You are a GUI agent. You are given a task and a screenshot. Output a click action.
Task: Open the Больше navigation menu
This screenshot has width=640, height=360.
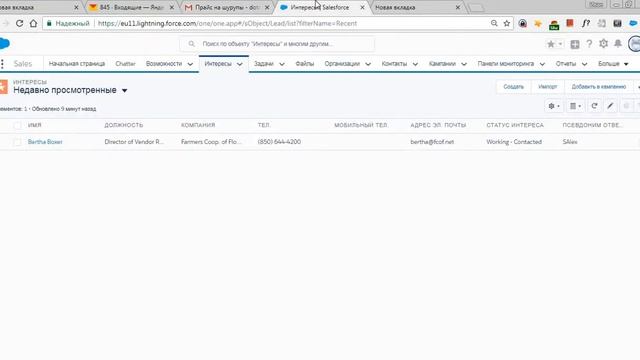coord(613,64)
